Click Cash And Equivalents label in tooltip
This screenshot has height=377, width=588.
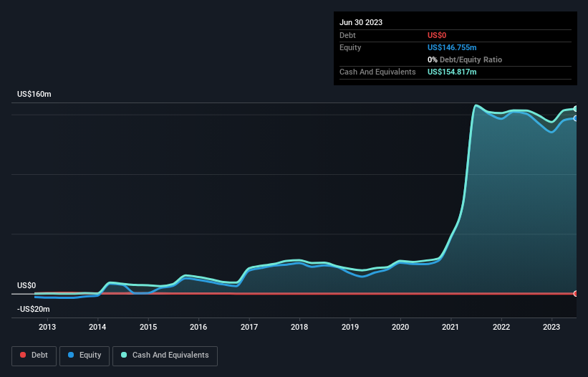pyautogui.click(x=377, y=72)
